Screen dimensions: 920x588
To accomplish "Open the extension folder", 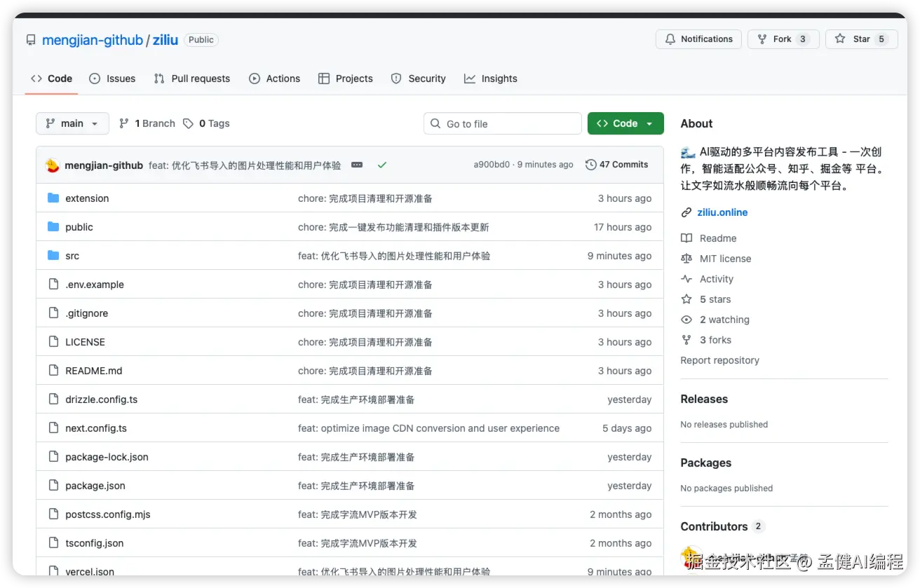I will tap(87, 198).
